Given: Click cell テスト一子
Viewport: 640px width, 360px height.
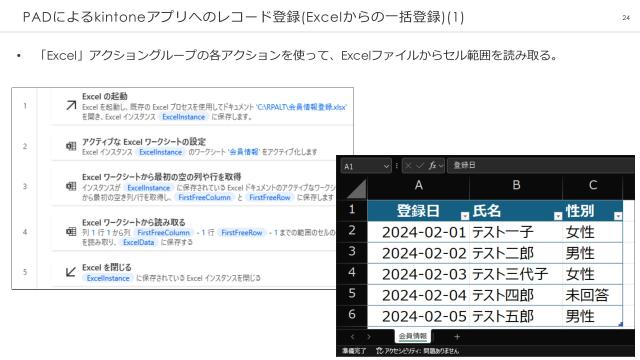Looking at the screenshot, I should [516, 232].
